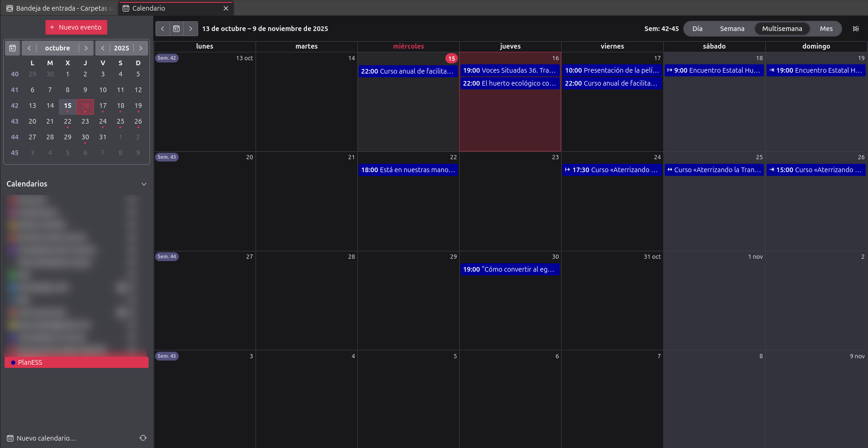Click mini-calendar today icon
Viewport: 868px width, 448px height.
[12, 48]
